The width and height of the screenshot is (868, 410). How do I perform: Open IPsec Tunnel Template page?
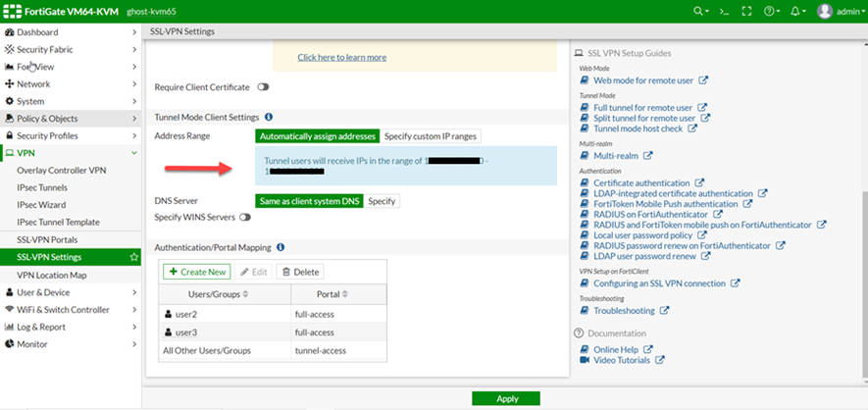(58, 222)
